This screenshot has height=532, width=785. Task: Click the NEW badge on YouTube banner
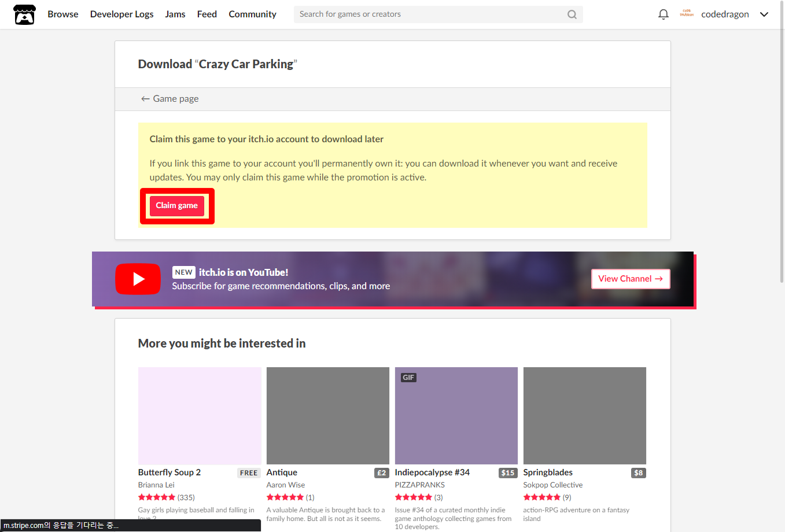[x=183, y=272]
